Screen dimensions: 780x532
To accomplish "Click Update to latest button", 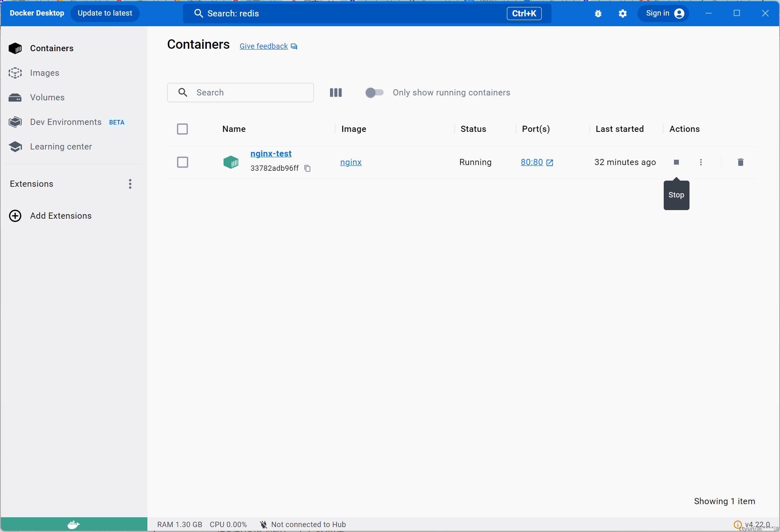I will (x=105, y=13).
